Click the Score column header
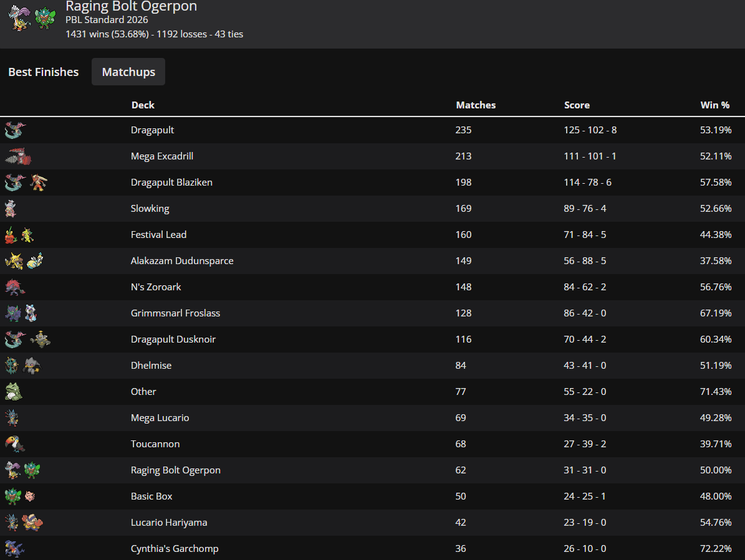Viewport: 745px width, 560px height. click(x=577, y=105)
